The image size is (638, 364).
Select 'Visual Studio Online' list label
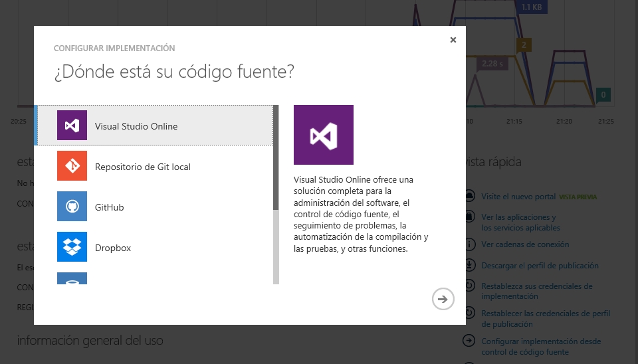[136, 126]
